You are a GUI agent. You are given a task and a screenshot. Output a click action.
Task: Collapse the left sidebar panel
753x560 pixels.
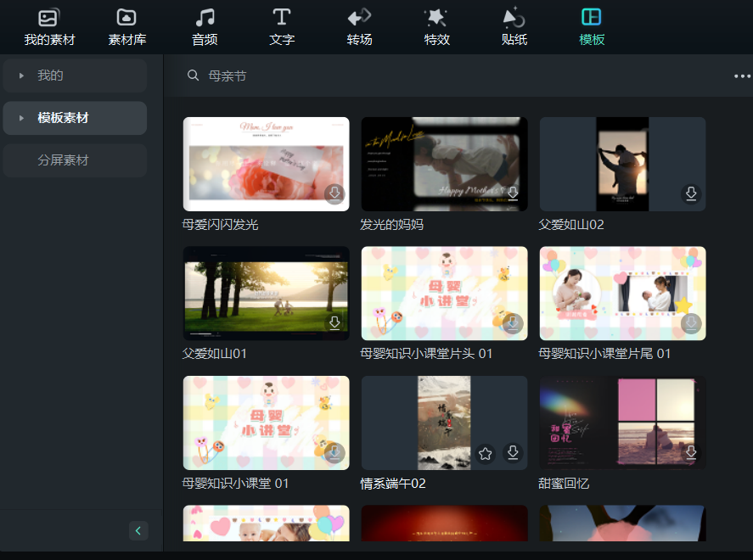pyautogui.click(x=138, y=530)
